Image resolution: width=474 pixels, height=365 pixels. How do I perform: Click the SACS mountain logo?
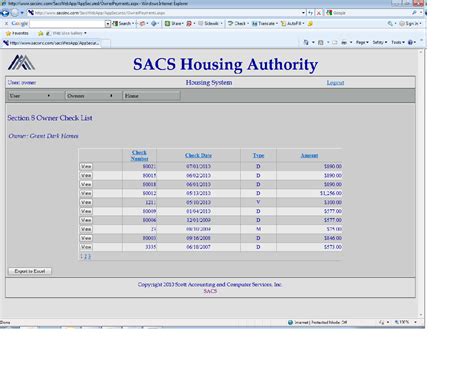click(x=21, y=62)
